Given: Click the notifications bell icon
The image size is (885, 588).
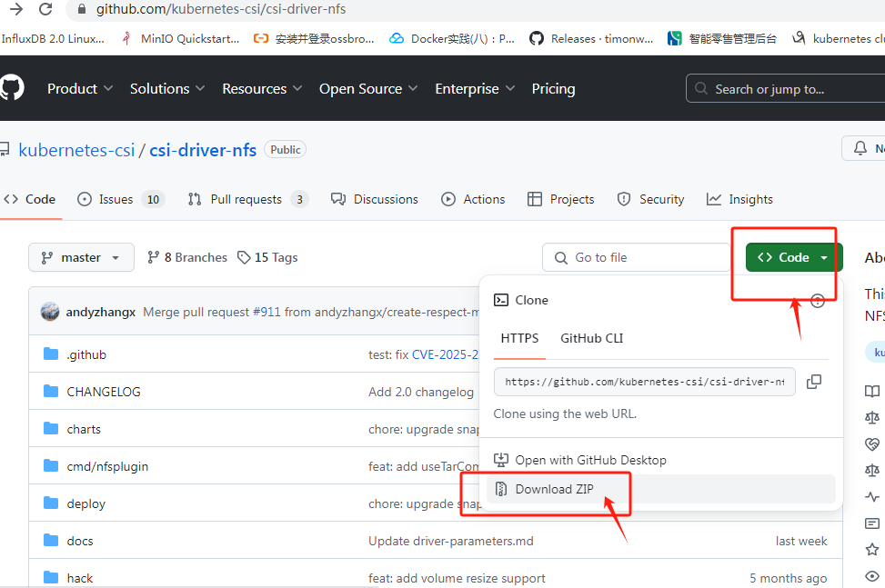Looking at the screenshot, I should [x=860, y=148].
